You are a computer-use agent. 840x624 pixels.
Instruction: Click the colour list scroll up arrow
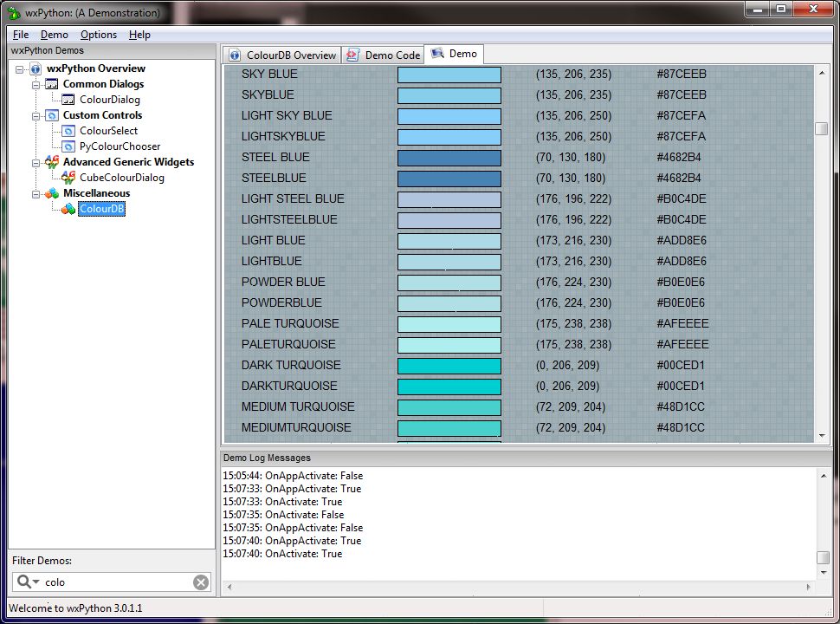(x=821, y=73)
